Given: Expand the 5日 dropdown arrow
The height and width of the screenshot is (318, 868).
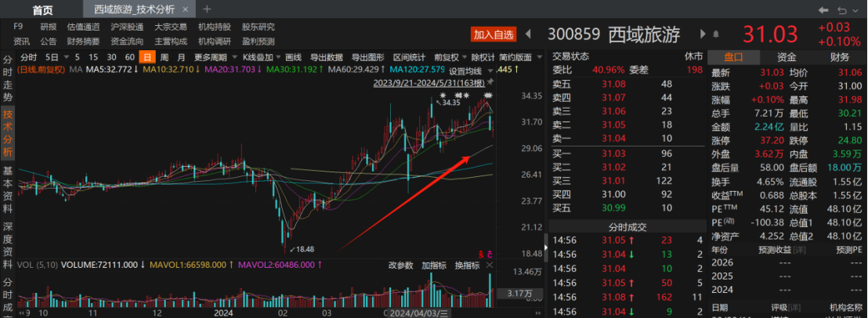Looking at the screenshot, I should point(67,57).
